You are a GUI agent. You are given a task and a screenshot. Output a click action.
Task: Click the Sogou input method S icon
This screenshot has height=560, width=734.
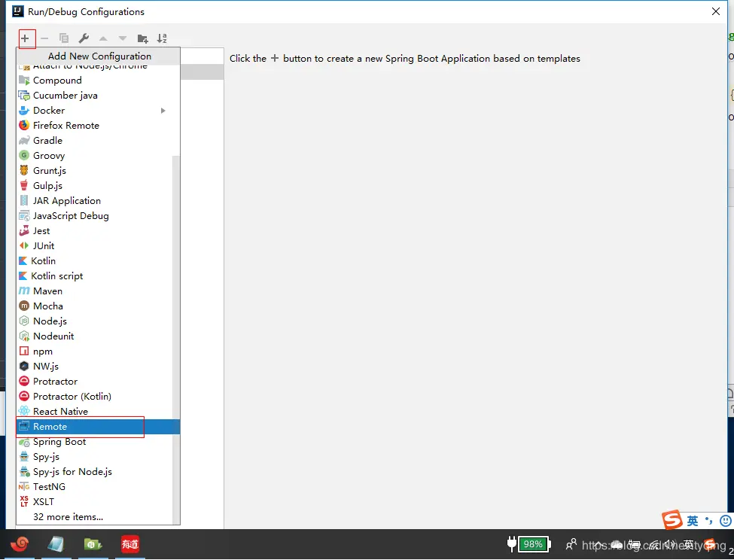672,519
